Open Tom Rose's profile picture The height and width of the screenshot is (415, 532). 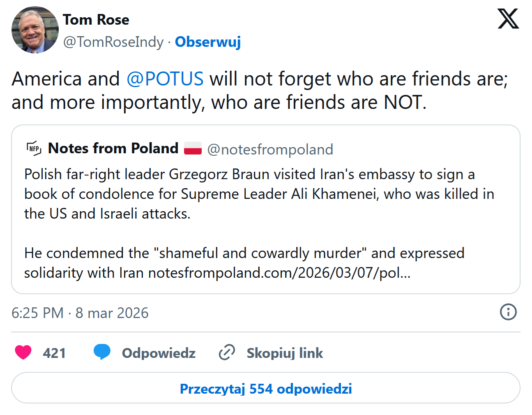click(35, 30)
